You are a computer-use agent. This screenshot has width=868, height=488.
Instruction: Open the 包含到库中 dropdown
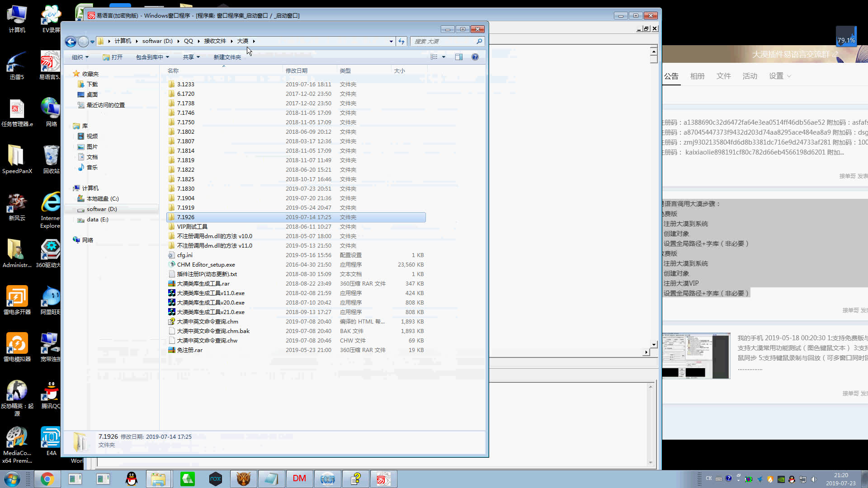[152, 57]
